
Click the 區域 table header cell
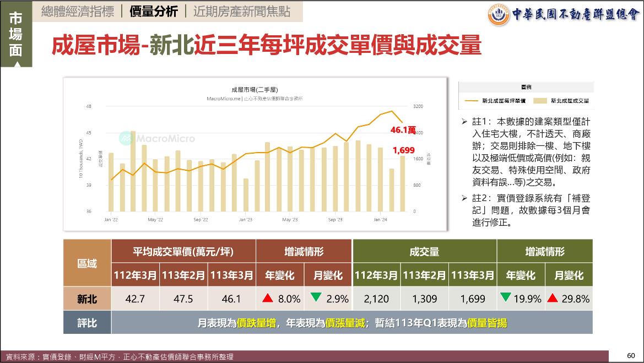point(87,263)
